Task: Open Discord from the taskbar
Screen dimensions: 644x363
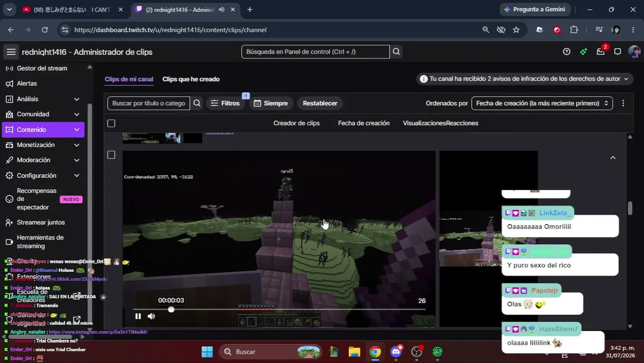Action: point(396,351)
